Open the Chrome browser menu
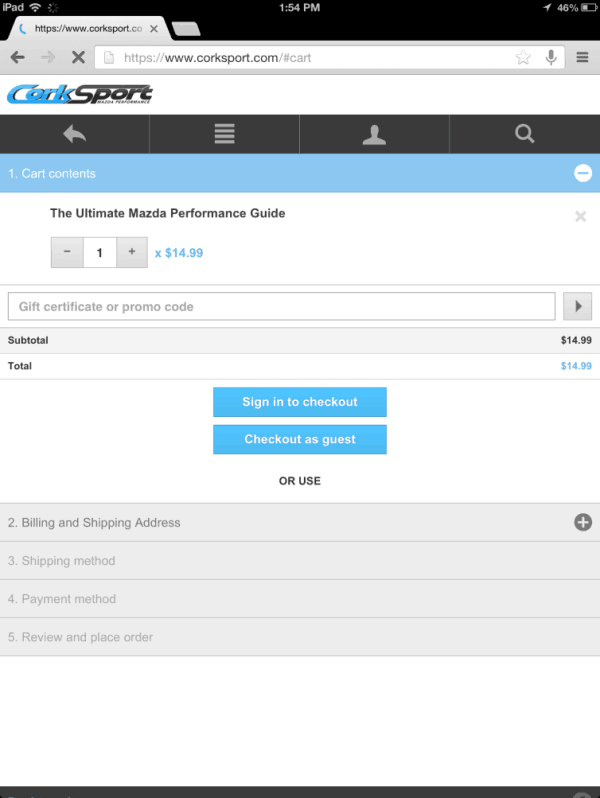This screenshot has height=798, width=600. tap(582, 58)
